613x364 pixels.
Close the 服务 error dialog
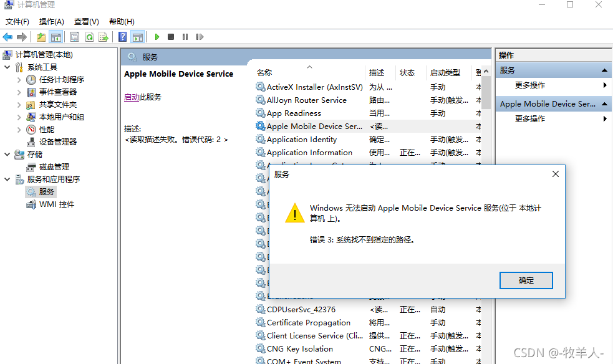(x=556, y=174)
